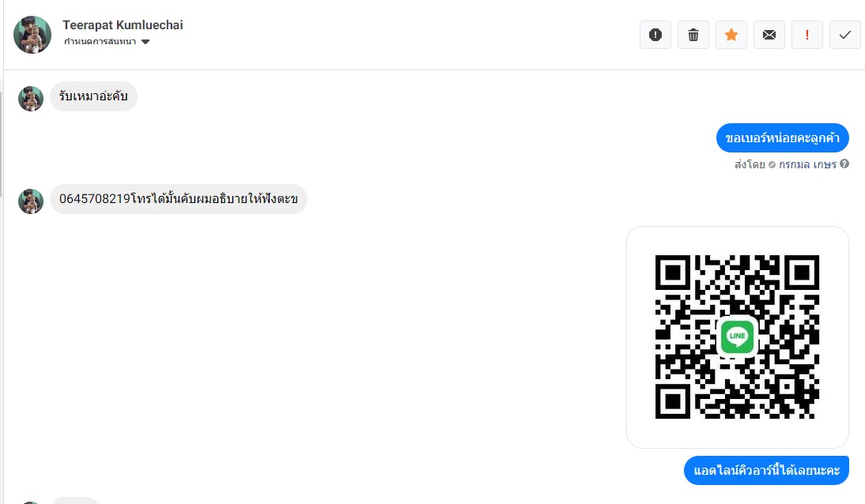Open the LINE QR code image
This screenshot has width=865, height=504.
pyautogui.click(x=738, y=337)
